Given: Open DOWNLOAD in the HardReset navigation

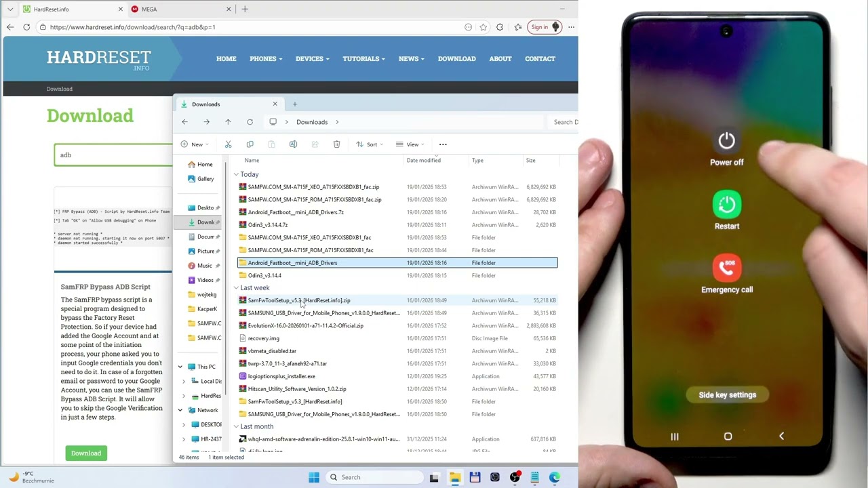Looking at the screenshot, I should pos(457,59).
